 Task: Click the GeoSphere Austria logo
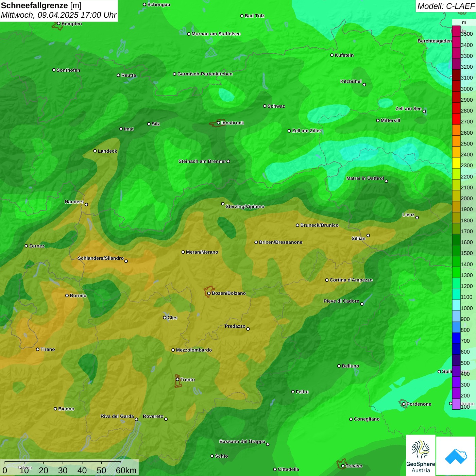click(421, 455)
